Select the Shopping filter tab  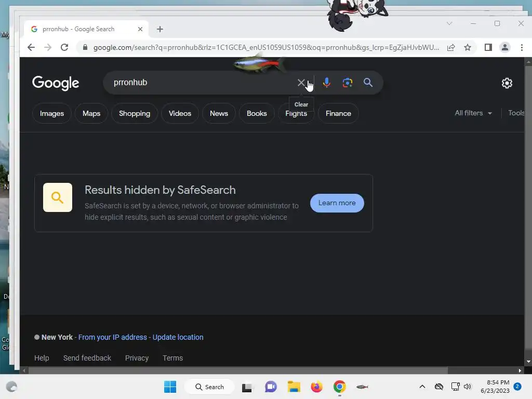tap(135, 113)
